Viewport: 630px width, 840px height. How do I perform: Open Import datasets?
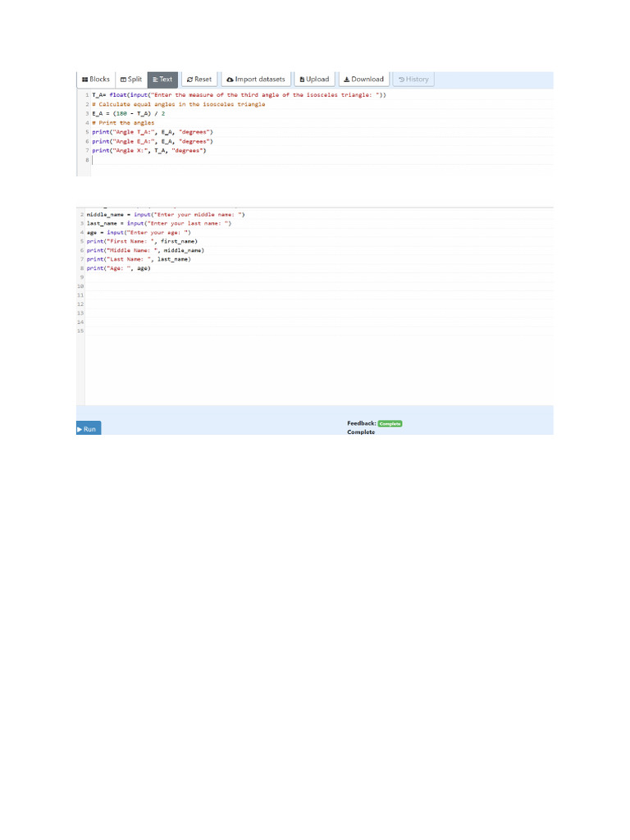tap(256, 80)
